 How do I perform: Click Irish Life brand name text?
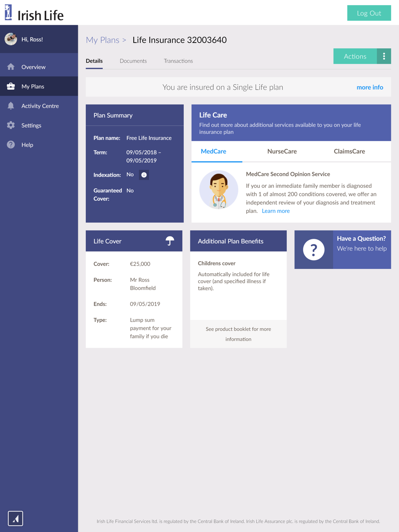coord(41,16)
